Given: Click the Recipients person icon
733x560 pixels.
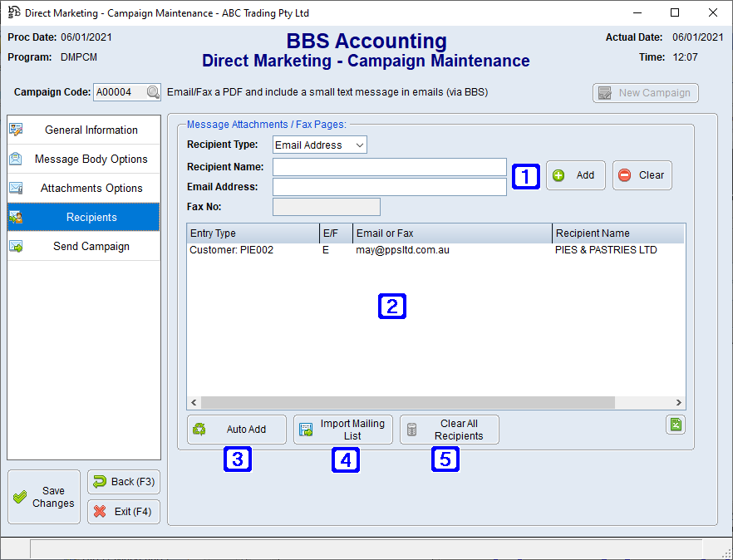Looking at the screenshot, I should (x=15, y=217).
